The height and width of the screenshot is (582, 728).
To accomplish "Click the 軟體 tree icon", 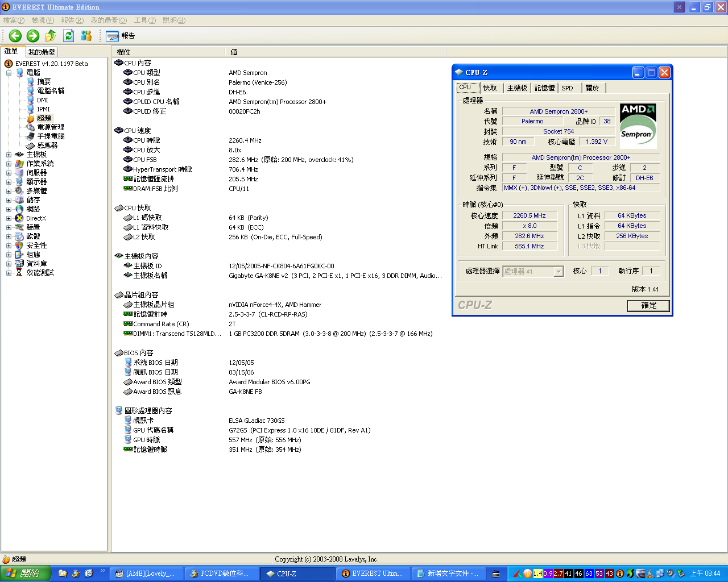I will [x=19, y=236].
